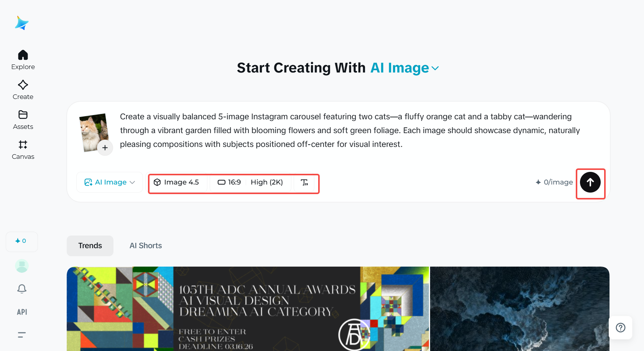Open the sidebar list menu icon
Viewport: 644px width, 351px height.
pos(21,335)
